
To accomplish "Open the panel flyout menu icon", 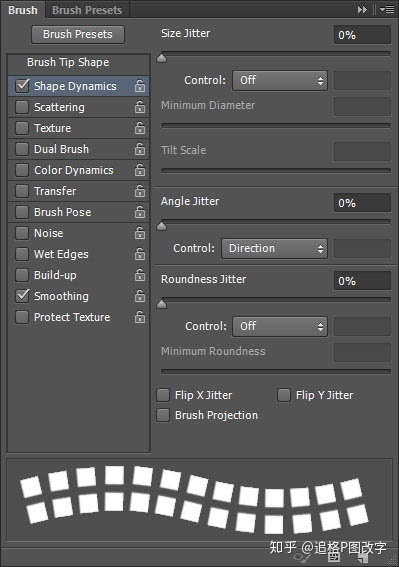I will coord(387,10).
